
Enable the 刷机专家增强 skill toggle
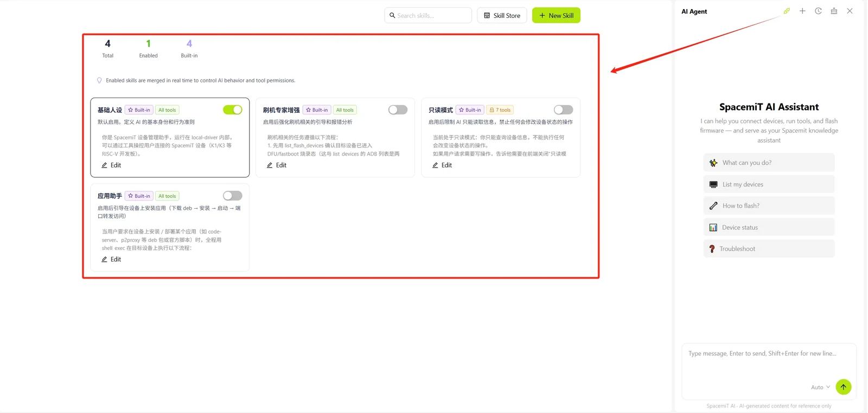pyautogui.click(x=398, y=110)
